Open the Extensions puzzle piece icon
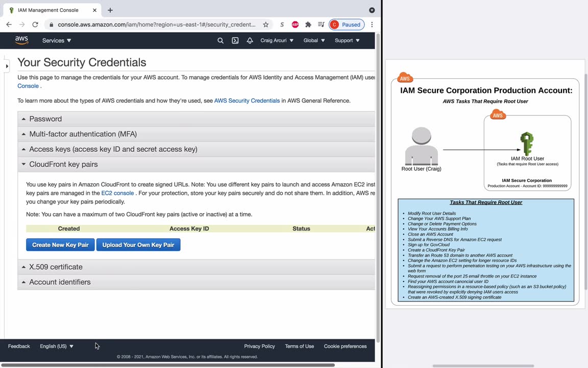588x368 pixels. tap(308, 25)
